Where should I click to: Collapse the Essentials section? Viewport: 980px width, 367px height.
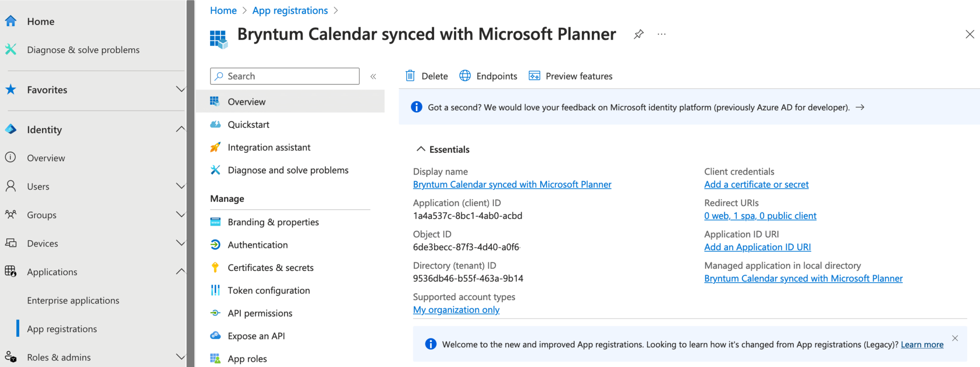tap(421, 149)
